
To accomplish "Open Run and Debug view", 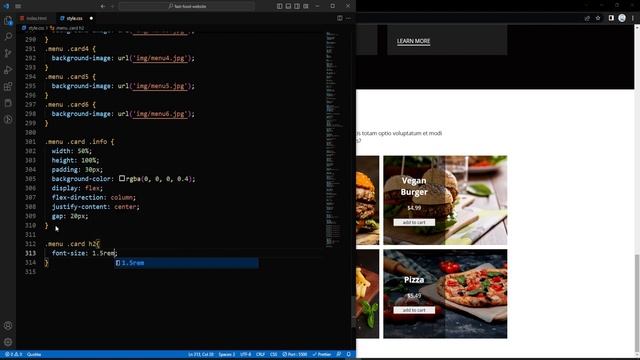I will pyautogui.click(x=8, y=70).
